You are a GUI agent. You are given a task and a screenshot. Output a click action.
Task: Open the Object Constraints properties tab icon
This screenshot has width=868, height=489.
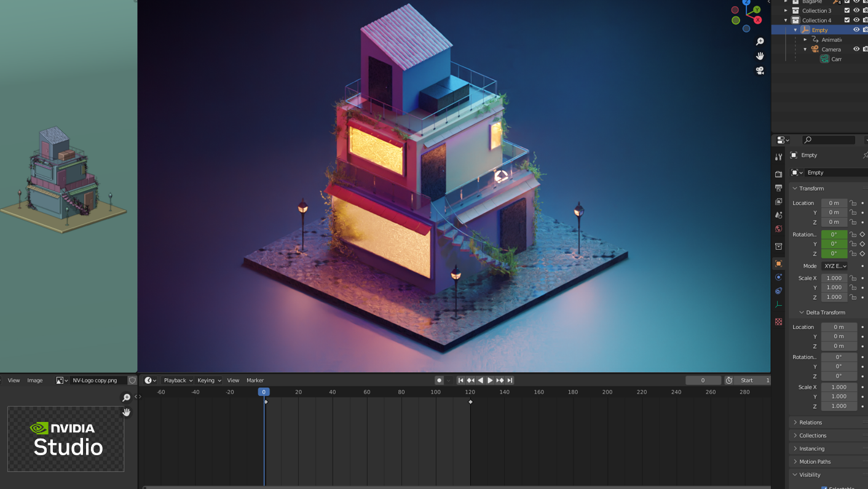pos(779,291)
